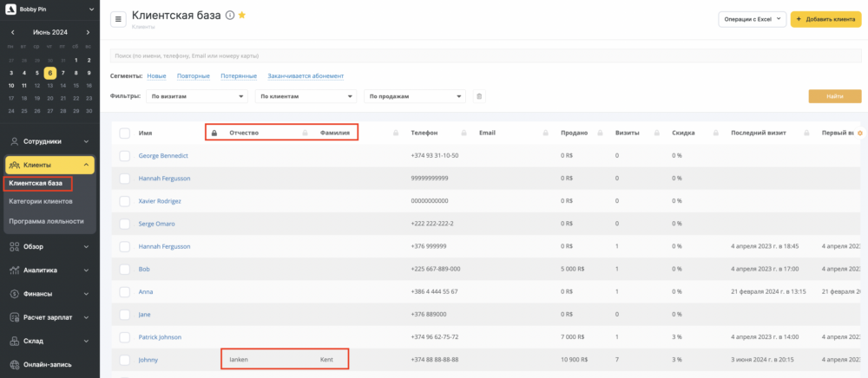
Task: Select June 6 in the calendar
Action: pyautogui.click(x=49, y=73)
